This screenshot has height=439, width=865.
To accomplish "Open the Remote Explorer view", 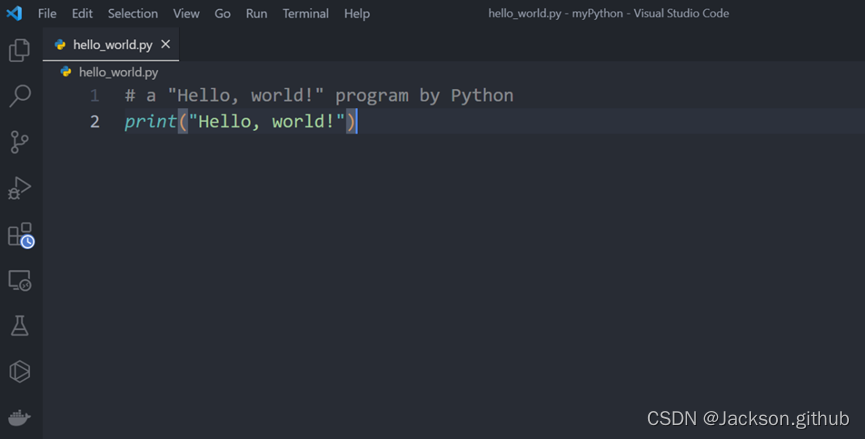I will (x=20, y=281).
